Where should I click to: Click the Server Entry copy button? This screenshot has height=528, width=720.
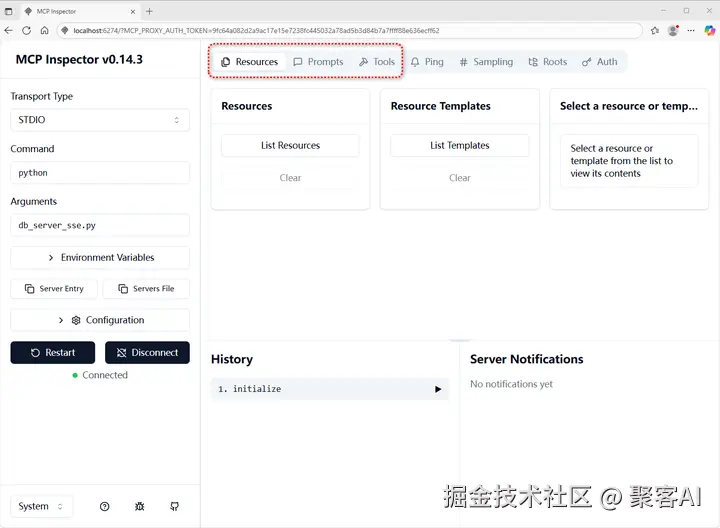(54, 289)
